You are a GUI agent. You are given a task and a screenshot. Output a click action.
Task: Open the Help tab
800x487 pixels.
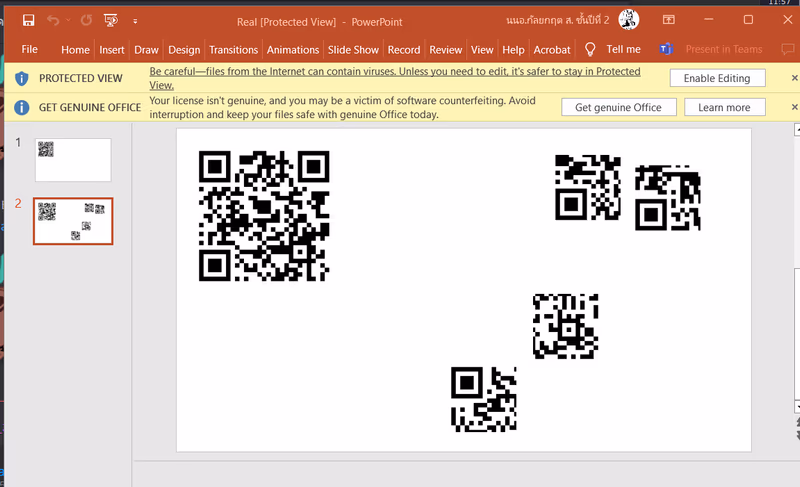513,49
